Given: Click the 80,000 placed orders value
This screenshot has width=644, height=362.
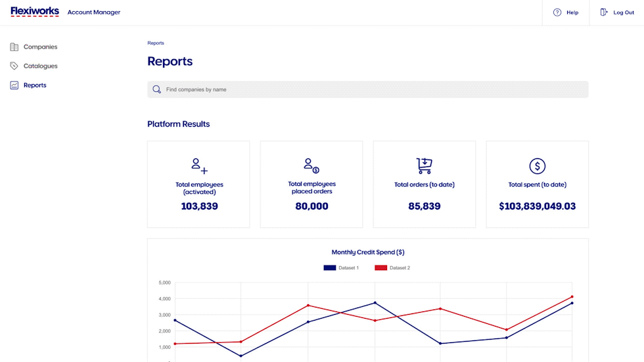Looking at the screenshot, I should coord(311,206).
